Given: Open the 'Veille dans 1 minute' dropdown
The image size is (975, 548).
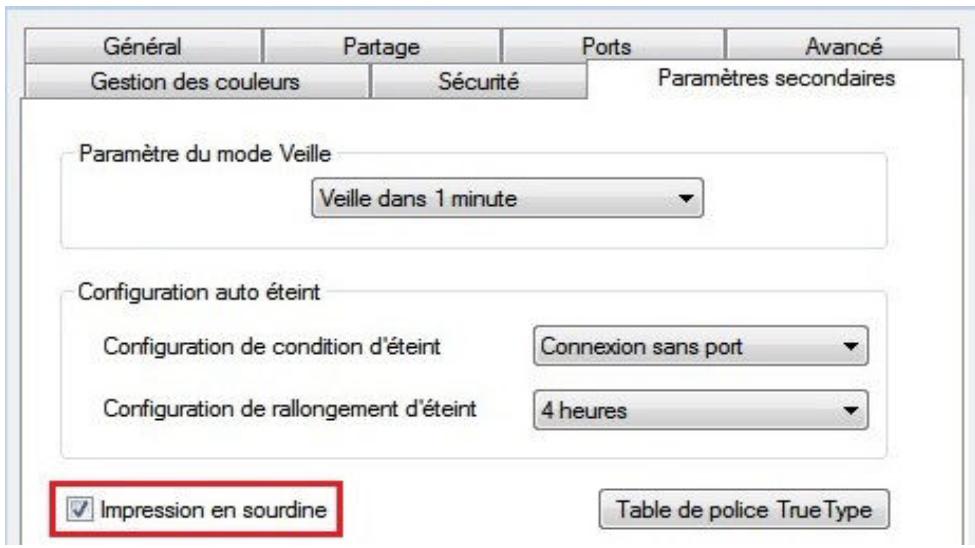Looking at the screenshot, I should coord(505,199).
